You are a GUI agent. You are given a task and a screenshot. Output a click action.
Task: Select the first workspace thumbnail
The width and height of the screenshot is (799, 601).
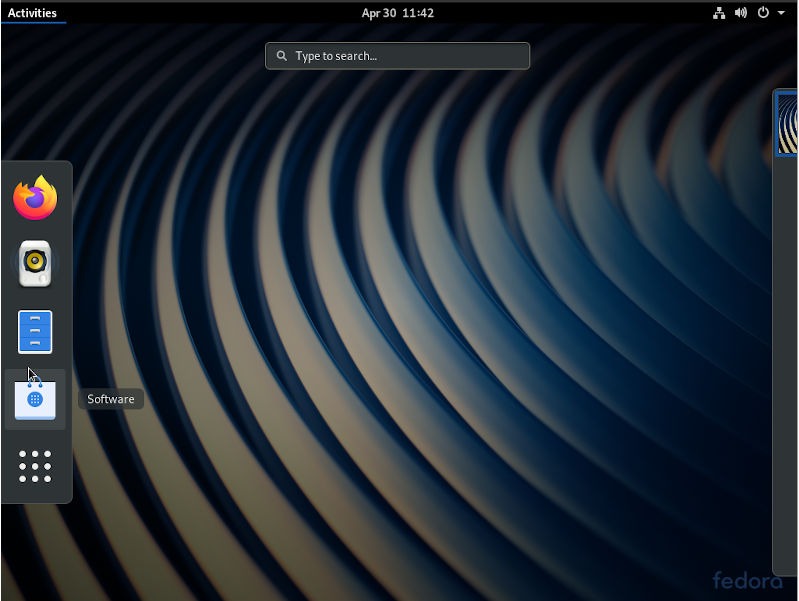(x=788, y=124)
